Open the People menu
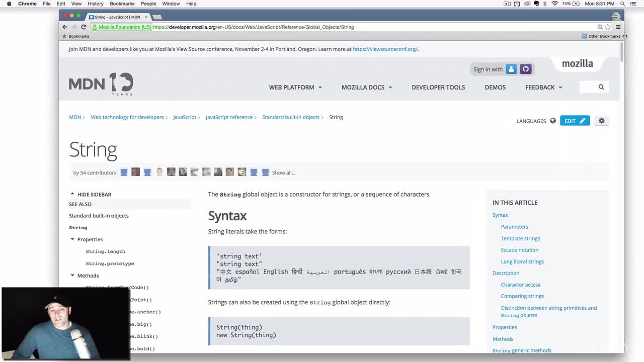 coord(148,4)
